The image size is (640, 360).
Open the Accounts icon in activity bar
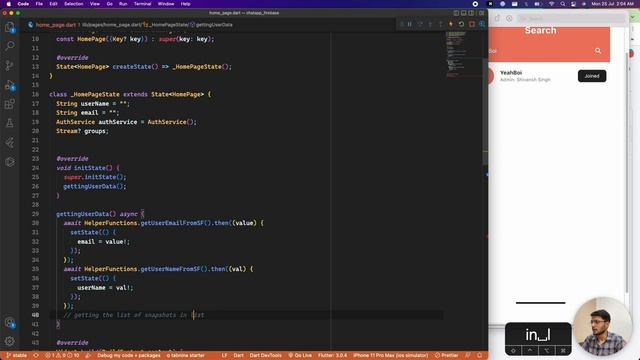point(10,323)
